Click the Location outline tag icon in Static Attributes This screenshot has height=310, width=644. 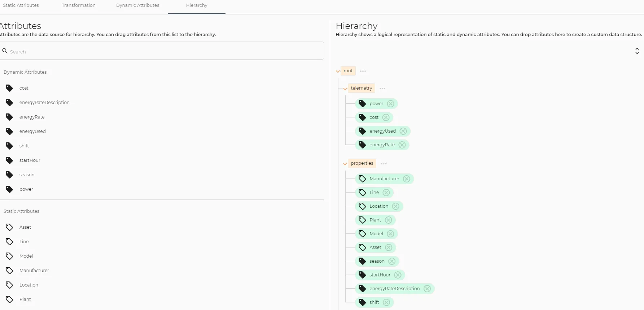[9, 285]
